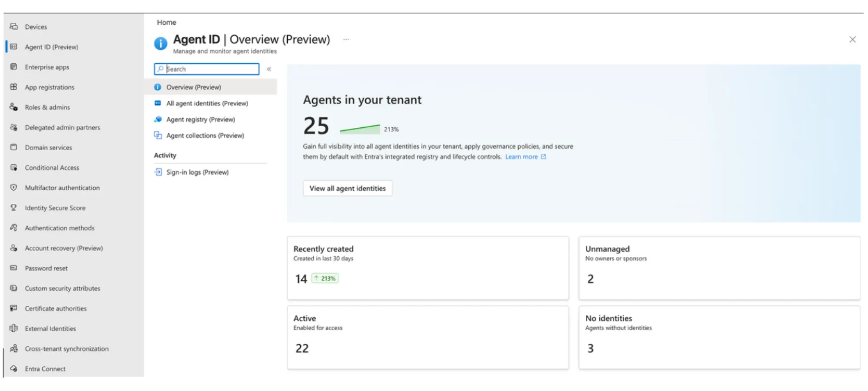The height and width of the screenshot is (391, 868).
Task: Go to Conditional Access page
Action: [x=52, y=167]
